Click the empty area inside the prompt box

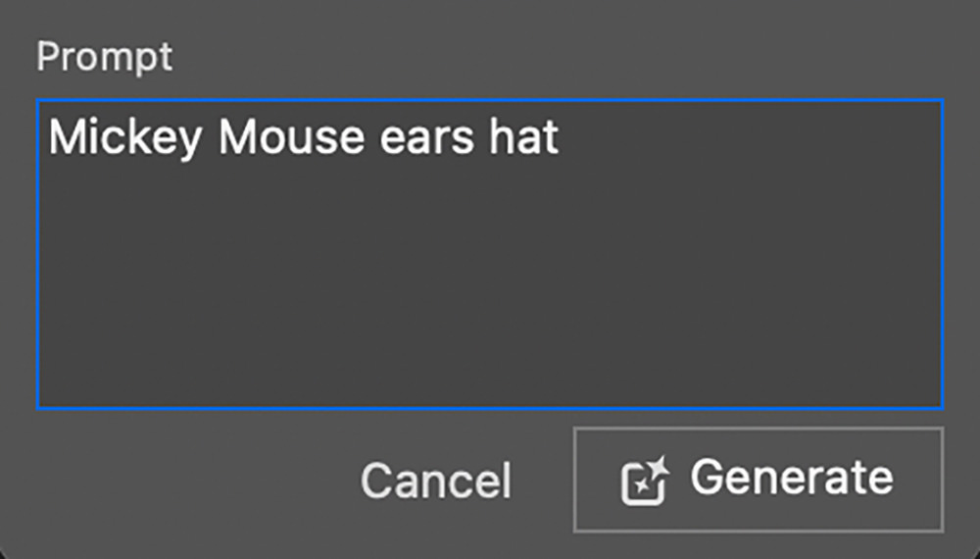point(490,281)
